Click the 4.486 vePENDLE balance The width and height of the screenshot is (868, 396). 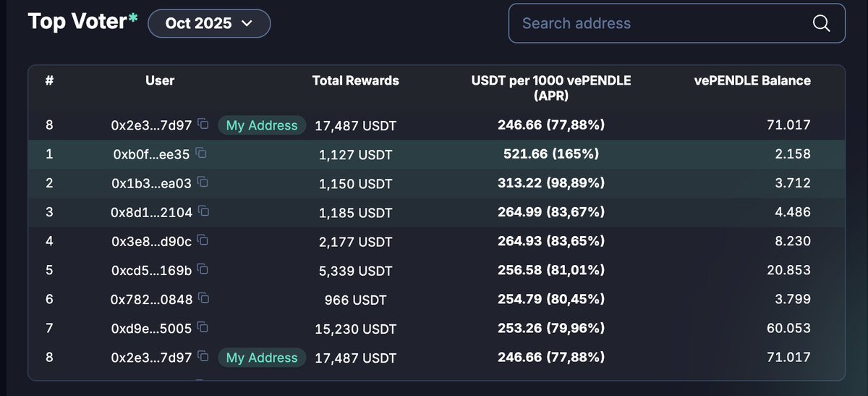pyautogui.click(x=793, y=212)
